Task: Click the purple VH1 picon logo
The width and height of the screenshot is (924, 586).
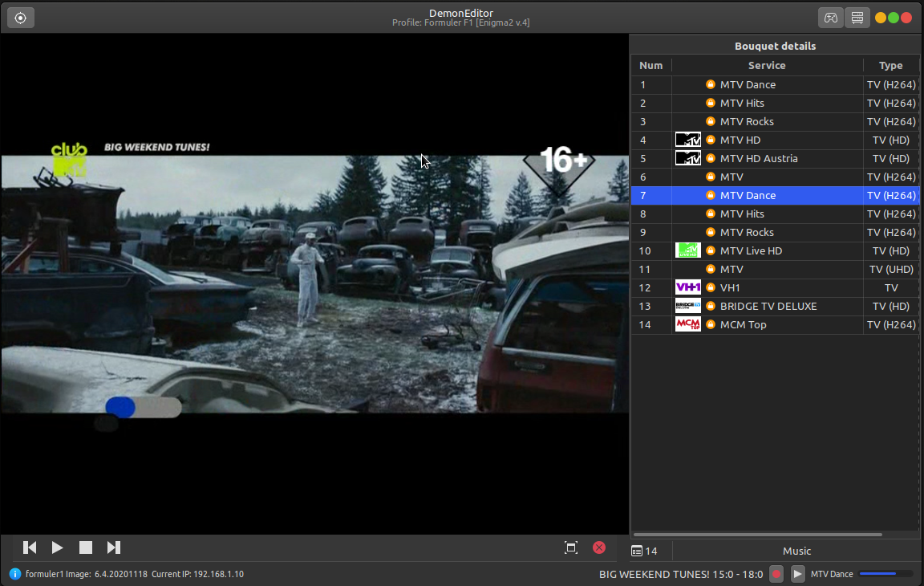Action: pos(687,287)
